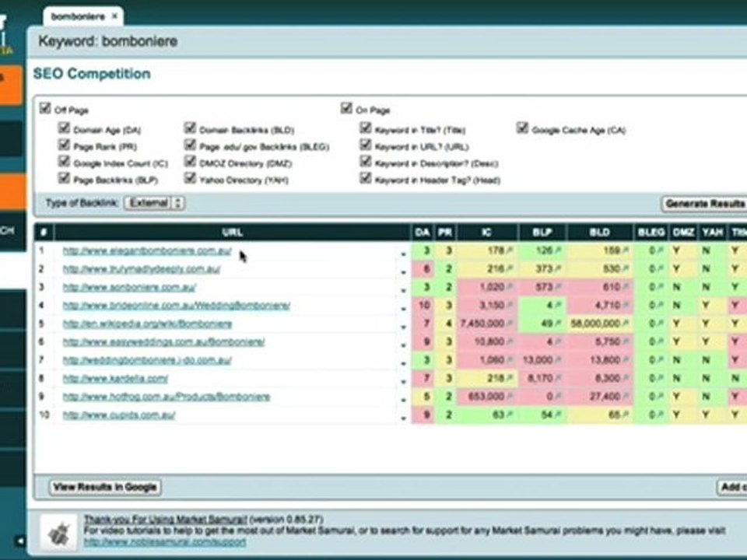Toggle Keyword in Title? checkbox

[366, 128]
